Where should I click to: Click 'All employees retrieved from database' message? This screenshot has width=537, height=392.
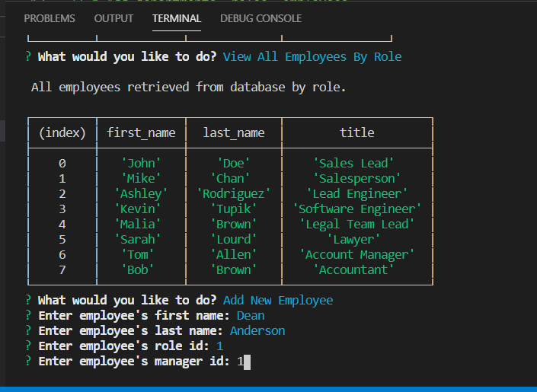click(189, 87)
